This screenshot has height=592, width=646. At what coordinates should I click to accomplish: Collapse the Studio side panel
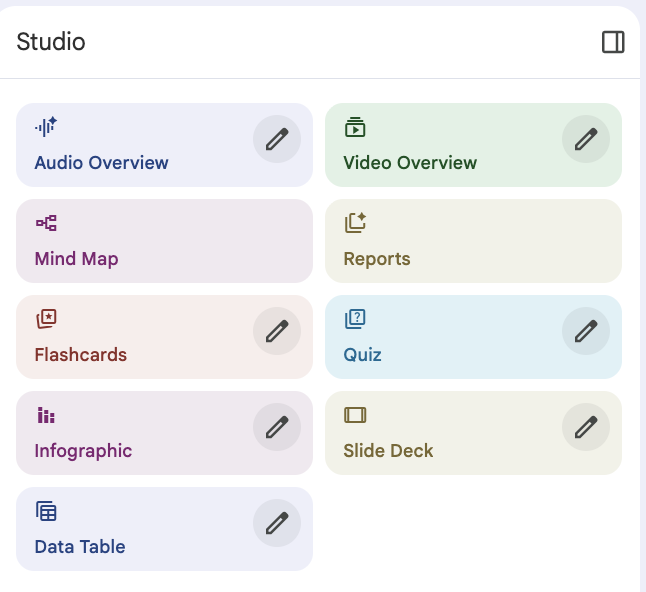[613, 42]
